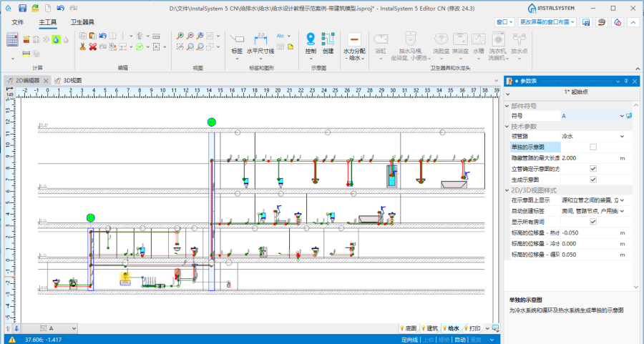The height and width of the screenshot is (344, 644).
Task: Collapse the 技术参数 section
Action: point(508,126)
